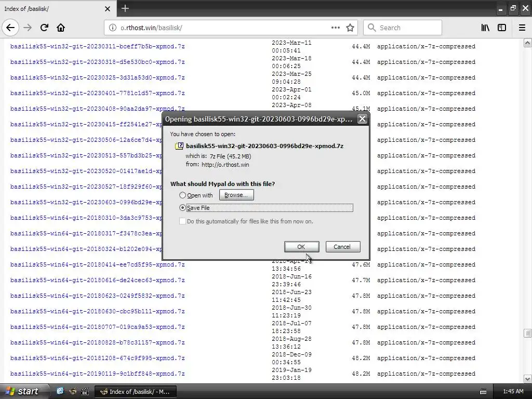Check Do this automatically for files
Image resolution: width=532 pixels, height=399 pixels.
tap(182, 221)
